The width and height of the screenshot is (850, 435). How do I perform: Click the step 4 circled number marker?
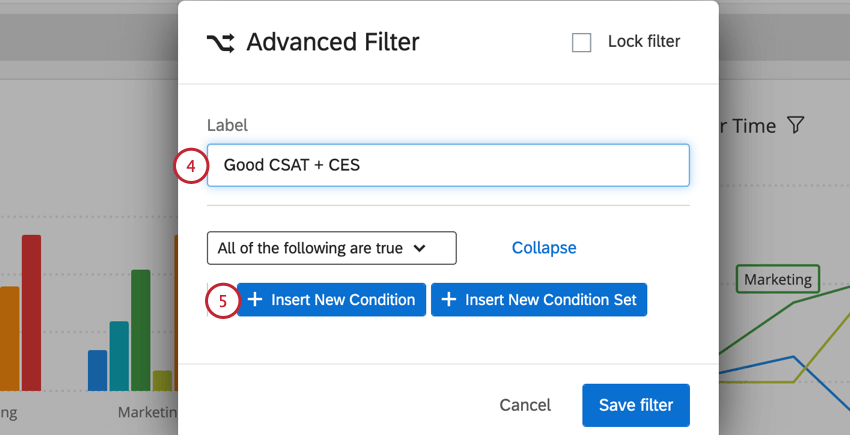(190, 165)
